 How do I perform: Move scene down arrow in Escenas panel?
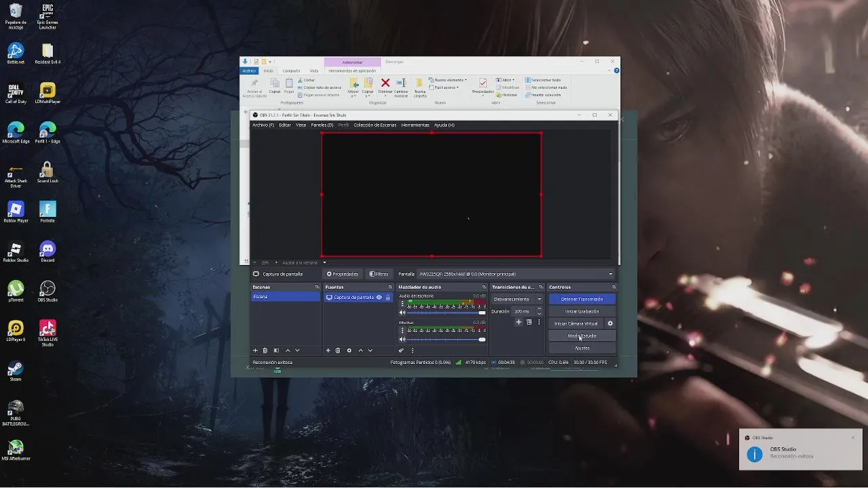tap(297, 350)
